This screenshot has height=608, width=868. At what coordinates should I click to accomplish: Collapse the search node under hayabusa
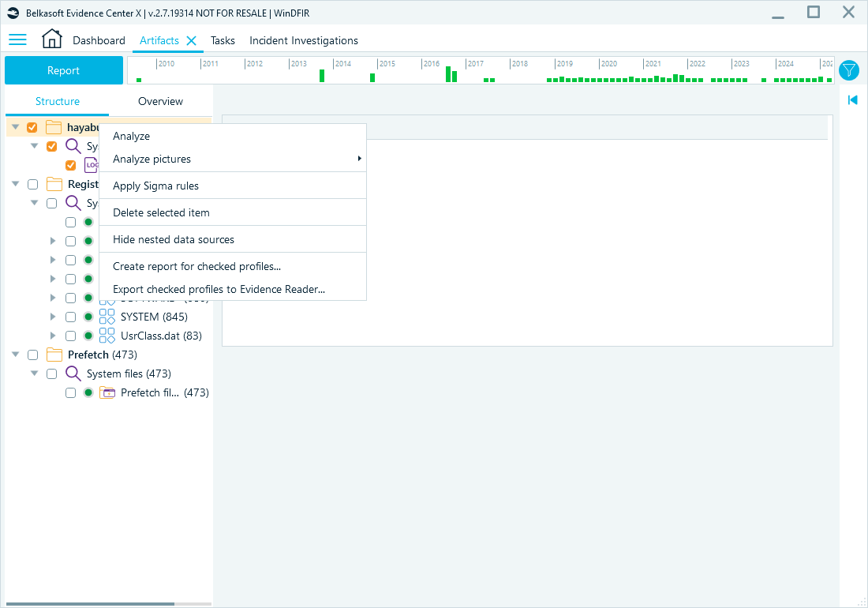pos(34,146)
